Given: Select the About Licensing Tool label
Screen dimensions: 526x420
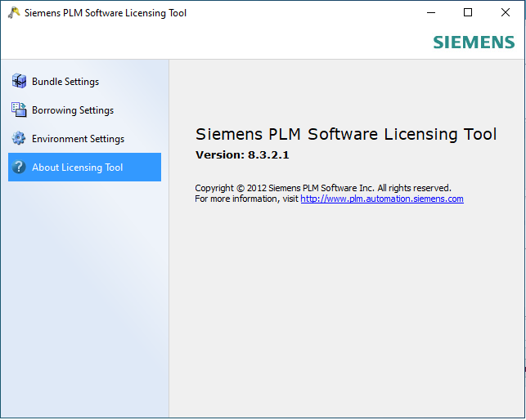Looking at the screenshot, I should (77, 168).
